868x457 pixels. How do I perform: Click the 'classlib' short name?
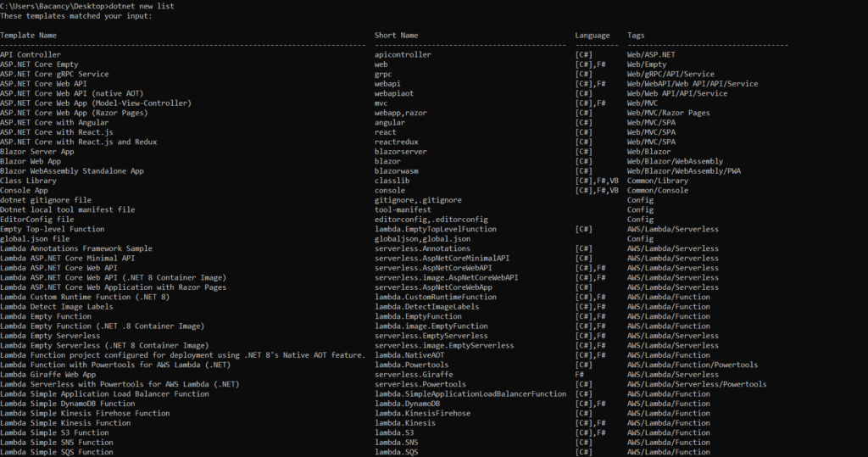pyautogui.click(x=392, y=181)
